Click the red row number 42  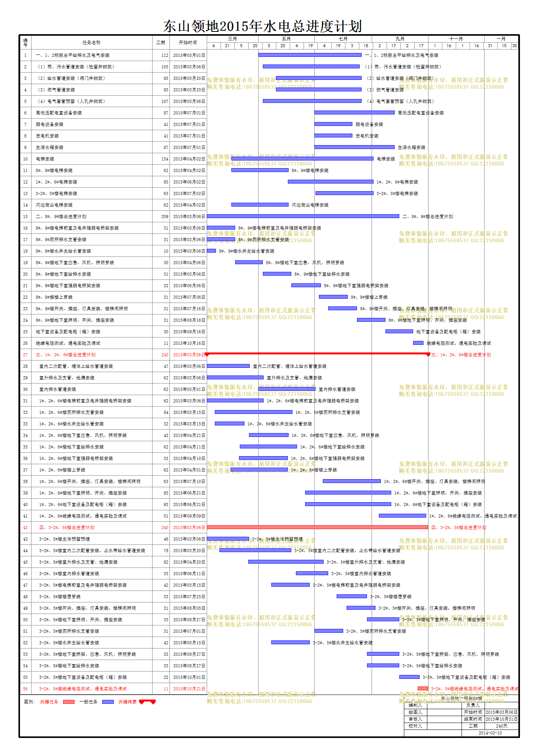tap(25, 528)
